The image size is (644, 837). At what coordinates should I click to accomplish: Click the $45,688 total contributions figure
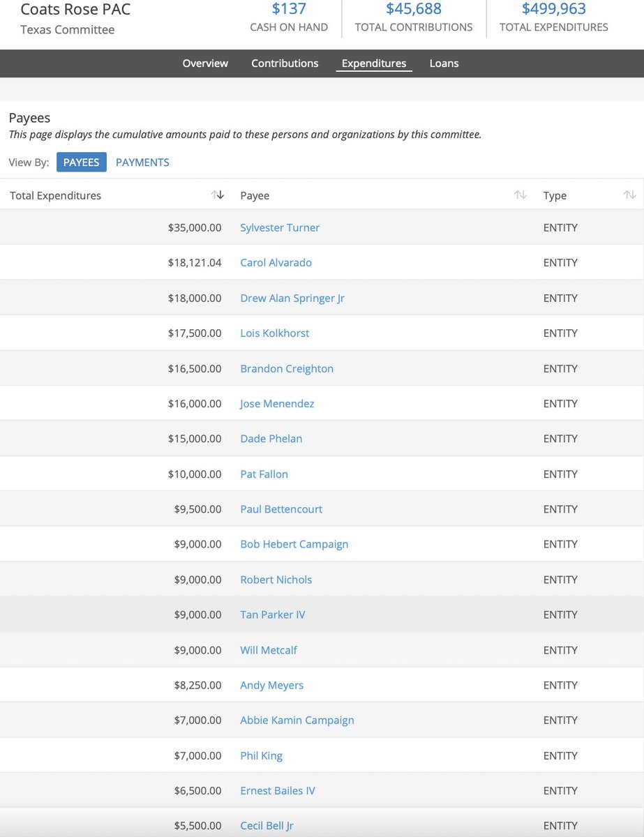413,9
